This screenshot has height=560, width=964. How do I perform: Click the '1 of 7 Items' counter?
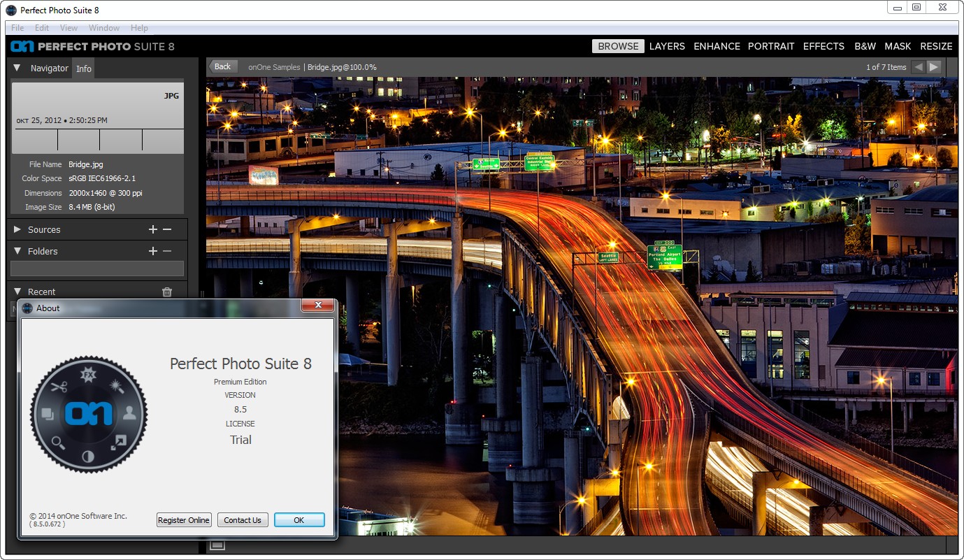point(886,67)
